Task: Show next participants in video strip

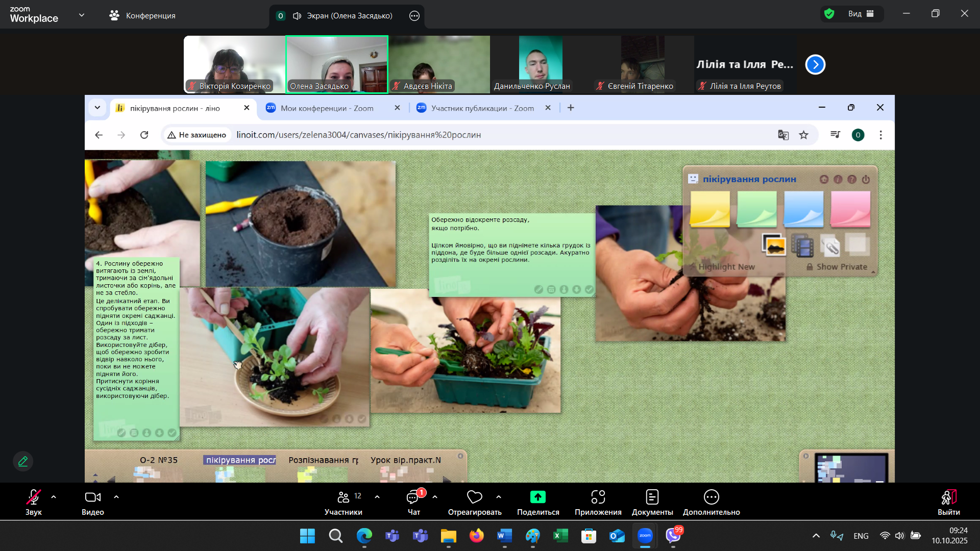Action: coord(815,65)
